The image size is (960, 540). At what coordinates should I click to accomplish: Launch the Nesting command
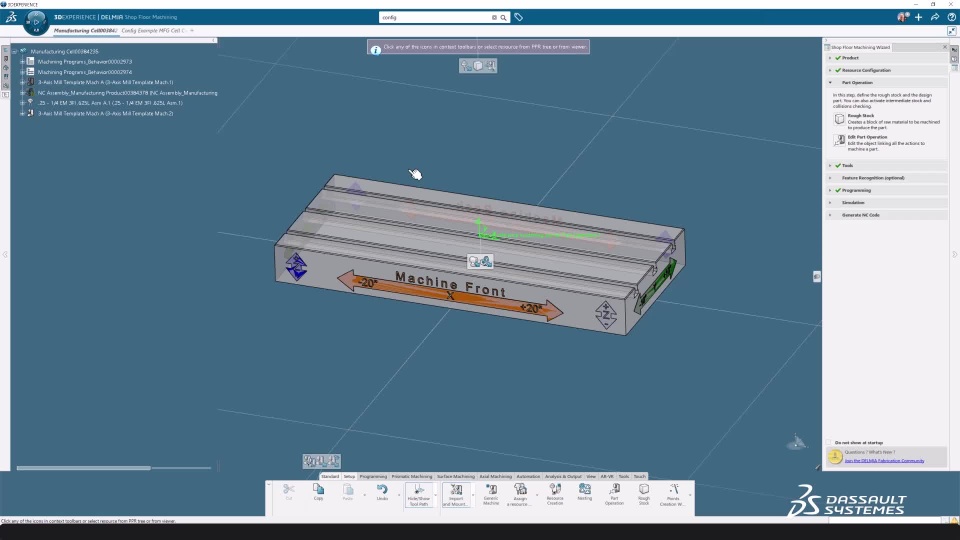pos(585,492)
